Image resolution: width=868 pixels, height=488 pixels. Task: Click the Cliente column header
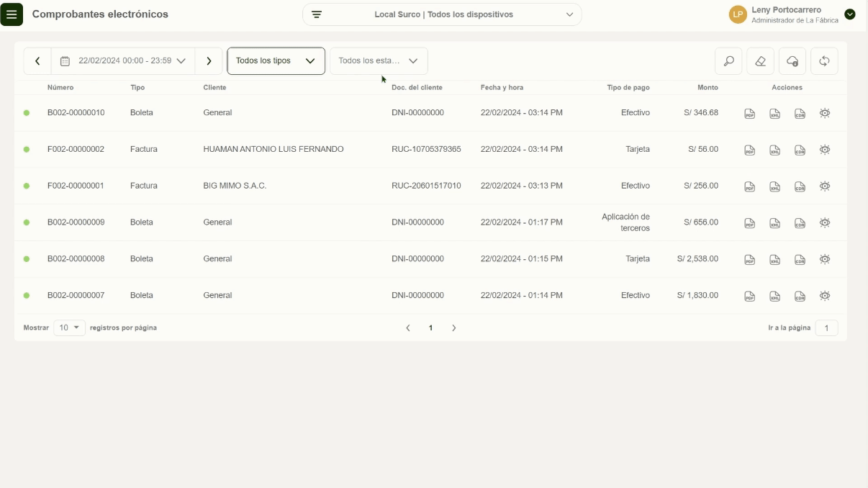tap(214, 87)
